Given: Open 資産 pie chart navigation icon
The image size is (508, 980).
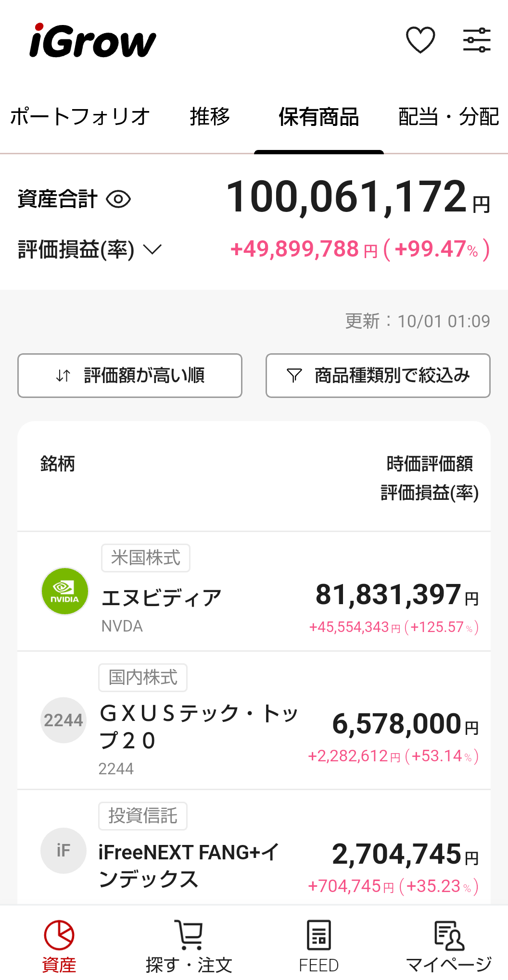Looking at the screenshot, I should [x=59, y=935].
